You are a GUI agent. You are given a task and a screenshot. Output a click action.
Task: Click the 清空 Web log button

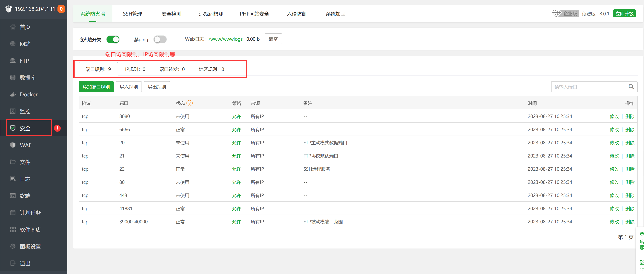coord(273,39)
